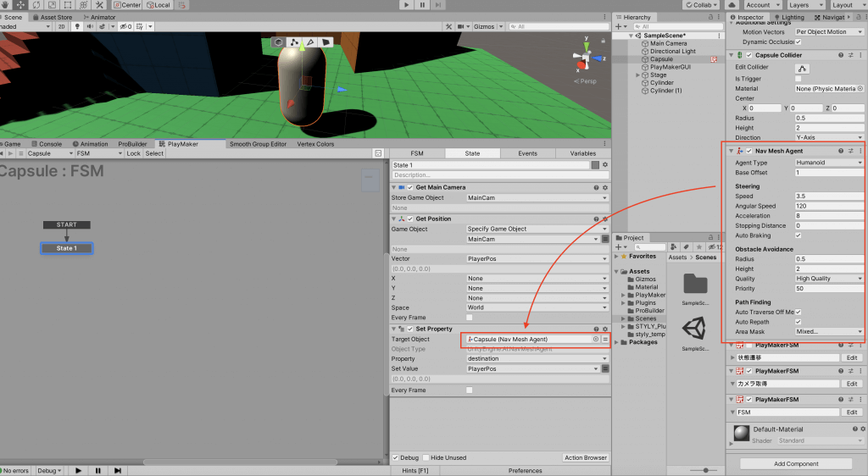This screenshot has height=476, width=868.
Task: Select the Hand tool in the toolbar
Action: point(6,5)
